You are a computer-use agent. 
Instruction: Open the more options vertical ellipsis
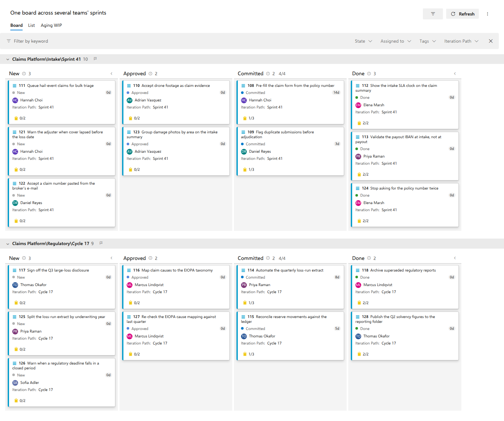point(487,14)
